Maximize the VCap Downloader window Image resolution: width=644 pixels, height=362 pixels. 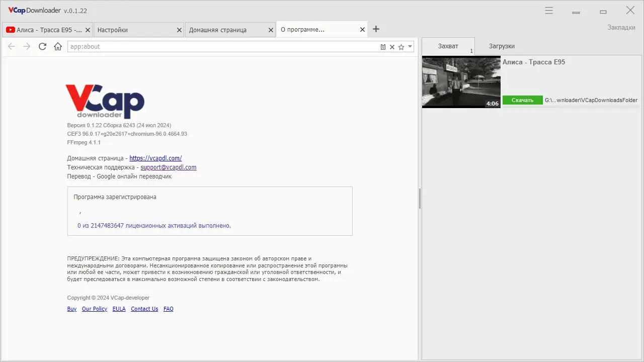(x=603, y=11)
